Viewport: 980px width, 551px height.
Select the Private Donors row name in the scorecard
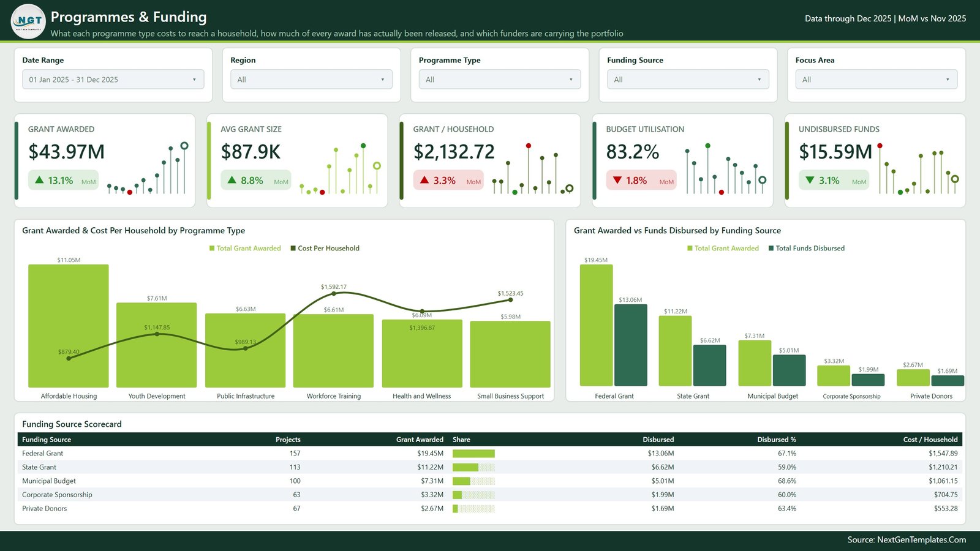coord(45,509)
